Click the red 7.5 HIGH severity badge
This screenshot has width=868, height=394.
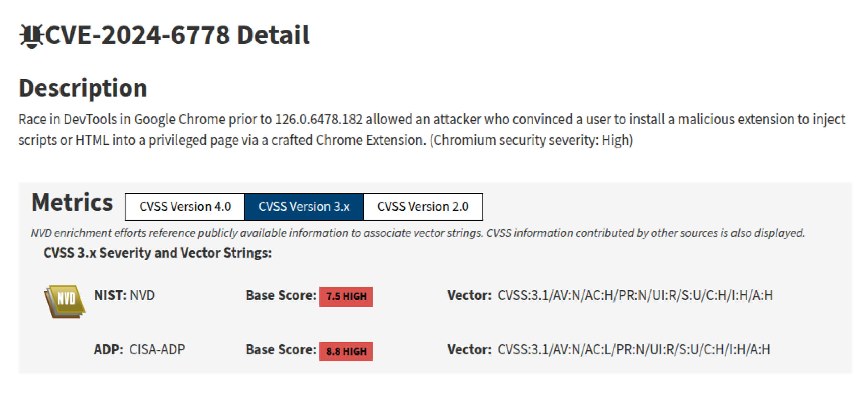[345, 297]
